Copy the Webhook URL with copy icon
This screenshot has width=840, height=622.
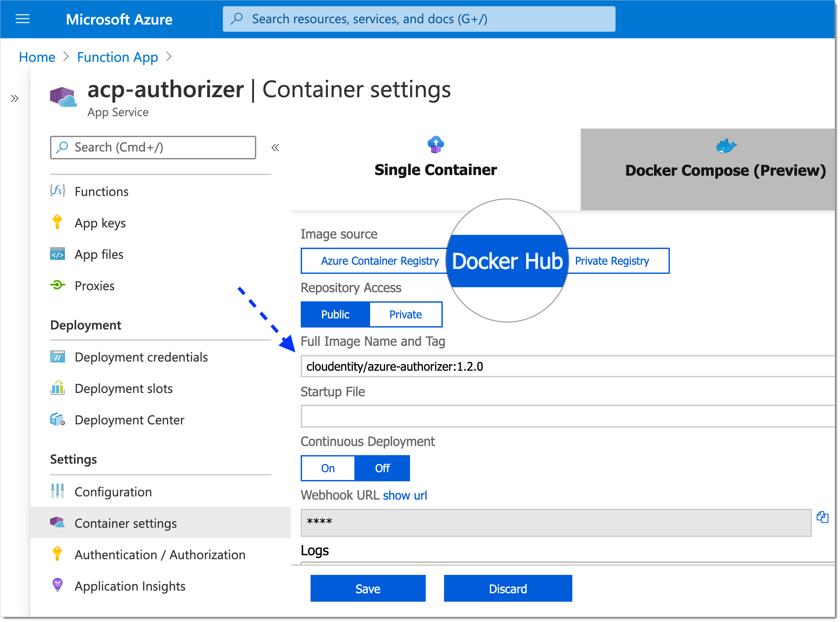click(822, 517)
